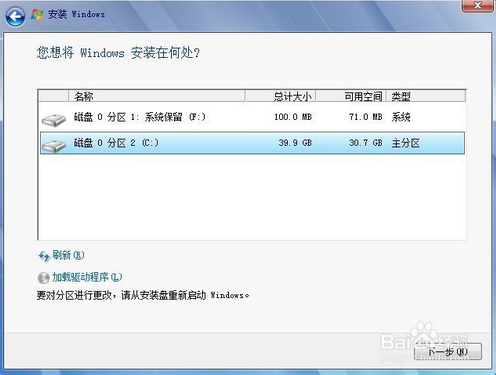Open 加载驱动程序(L) link to load drivers
496x375 pixels.
coord(87,277)
